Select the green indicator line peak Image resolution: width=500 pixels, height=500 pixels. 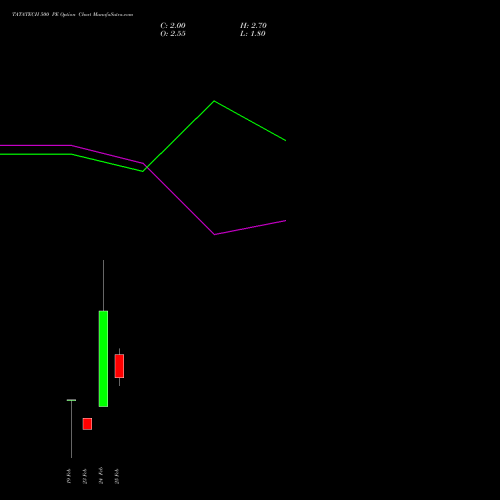pyautogui.click(x=214, y=101)
